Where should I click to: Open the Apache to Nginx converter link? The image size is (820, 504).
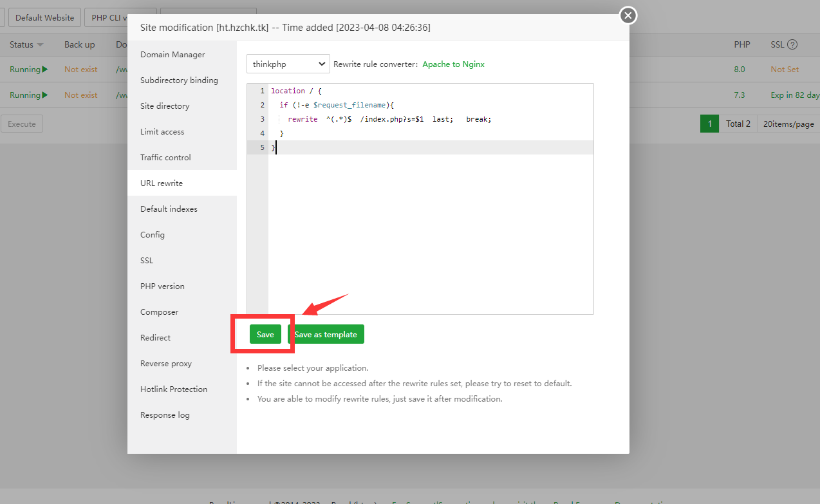click(453, 64)
